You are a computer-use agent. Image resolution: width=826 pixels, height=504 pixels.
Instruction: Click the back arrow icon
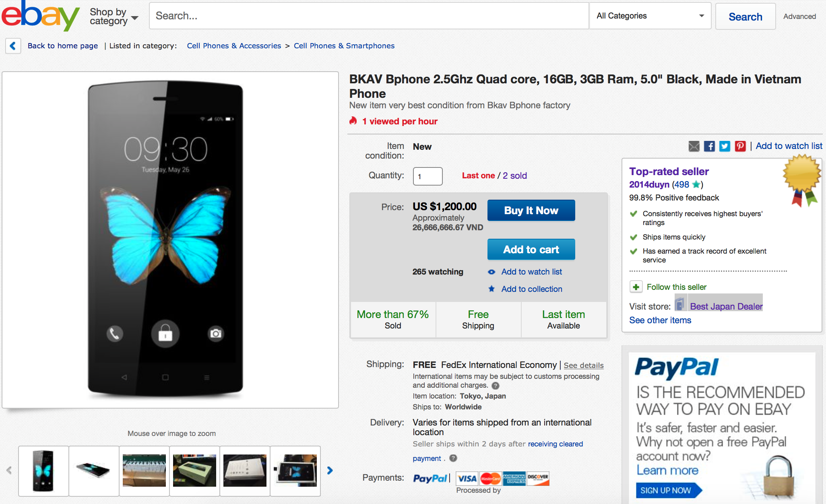13,46
